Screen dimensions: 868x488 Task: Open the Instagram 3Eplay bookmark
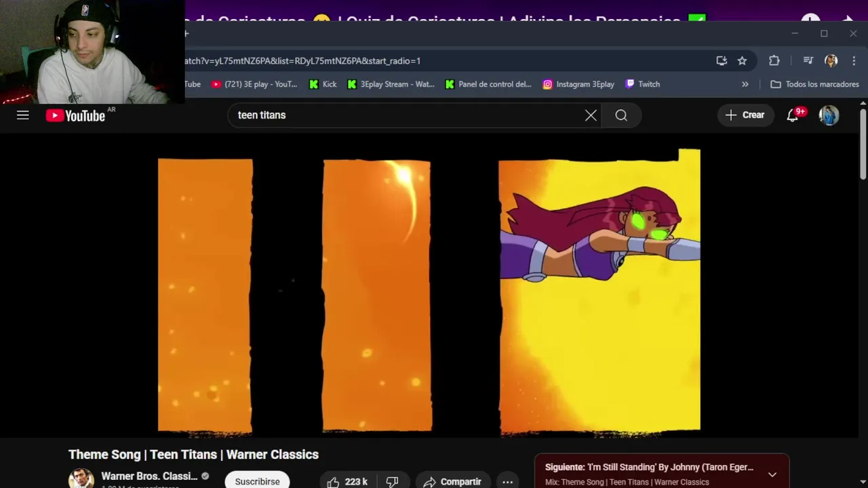coord(578,84)
